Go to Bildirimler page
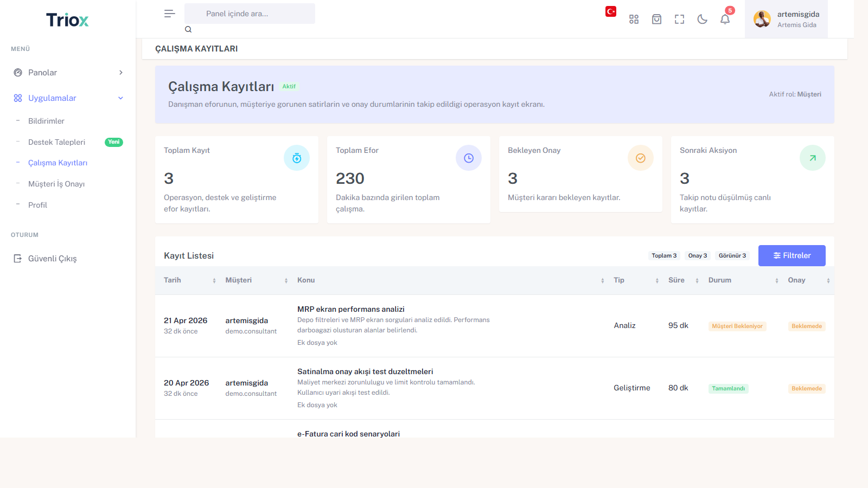 [46, 121]
